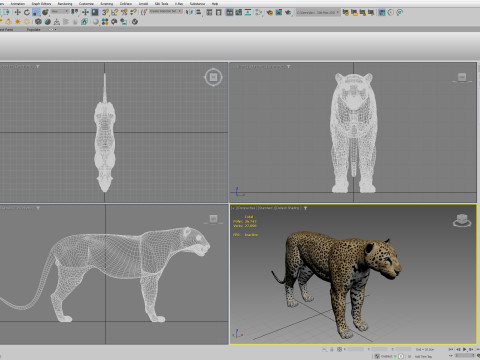Click the Left viewport ViewCube
Screen dimensions: 480x360
(x=213, y=219)
